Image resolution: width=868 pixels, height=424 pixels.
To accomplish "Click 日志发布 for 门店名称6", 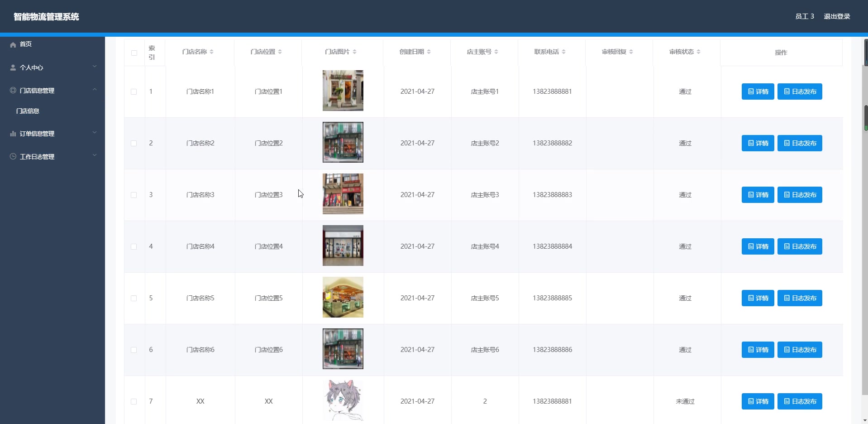I will 800,350.
